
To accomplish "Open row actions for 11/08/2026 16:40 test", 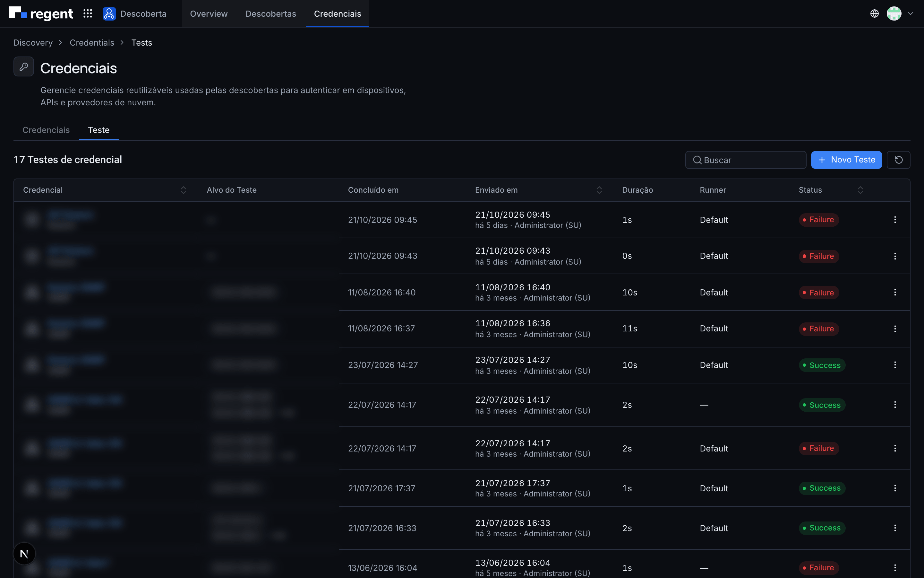I will [895, 292].
